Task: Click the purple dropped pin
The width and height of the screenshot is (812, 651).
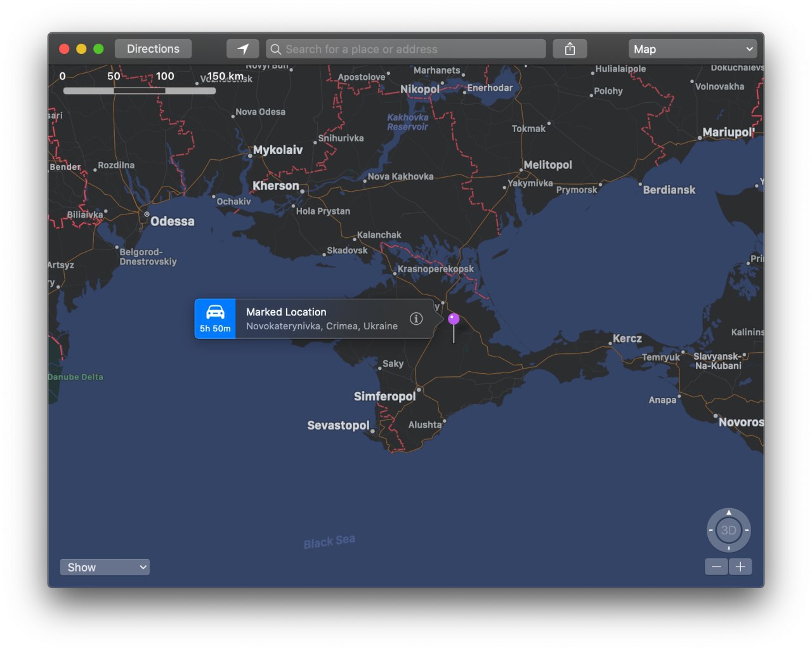Action: (x=454, y=319)
